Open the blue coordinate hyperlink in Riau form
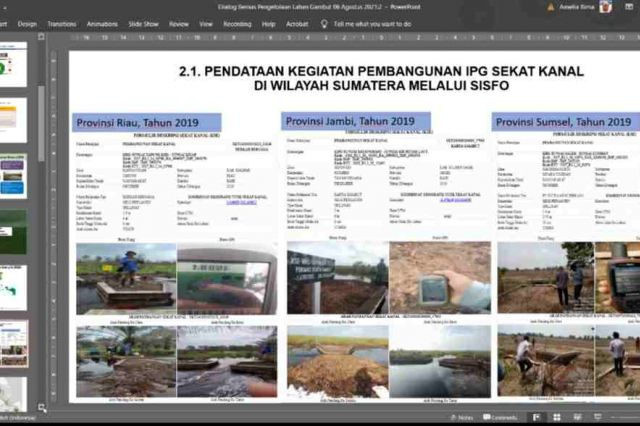This screenshot has height=426, width=640. point(242,202)
